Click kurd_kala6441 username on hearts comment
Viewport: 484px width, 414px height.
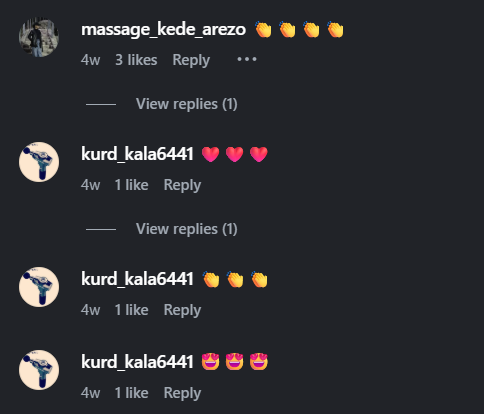[137, 154]
